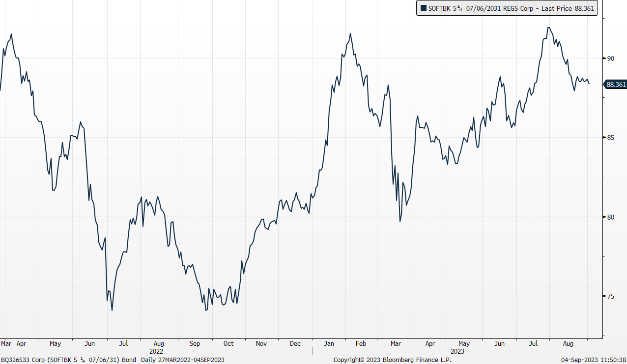627x364 pixels.
Task: Click the 85 price axis label
Action: coord(610,138)
